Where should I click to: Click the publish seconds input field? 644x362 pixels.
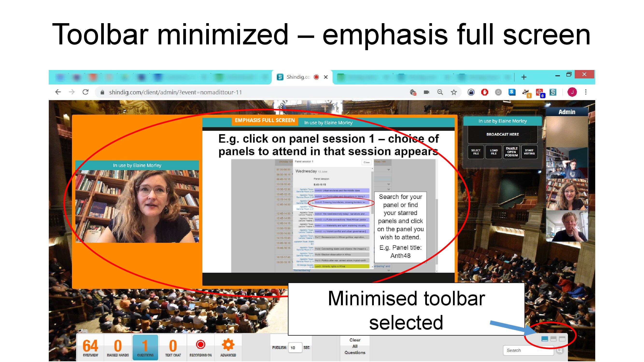(x=295, y=348)
